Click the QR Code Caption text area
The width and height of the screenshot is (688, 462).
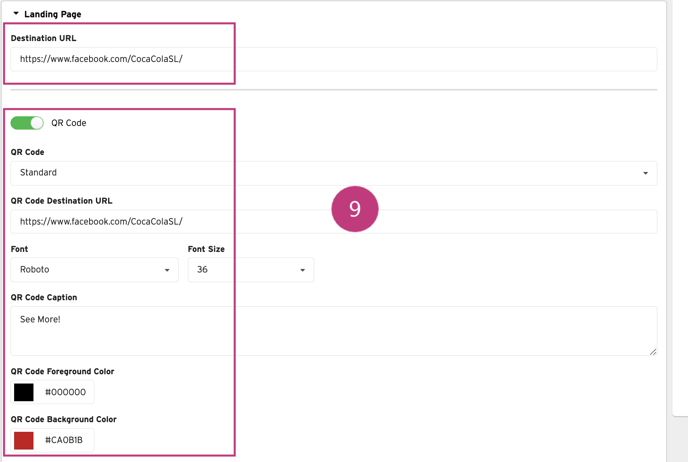pos(333,331)
